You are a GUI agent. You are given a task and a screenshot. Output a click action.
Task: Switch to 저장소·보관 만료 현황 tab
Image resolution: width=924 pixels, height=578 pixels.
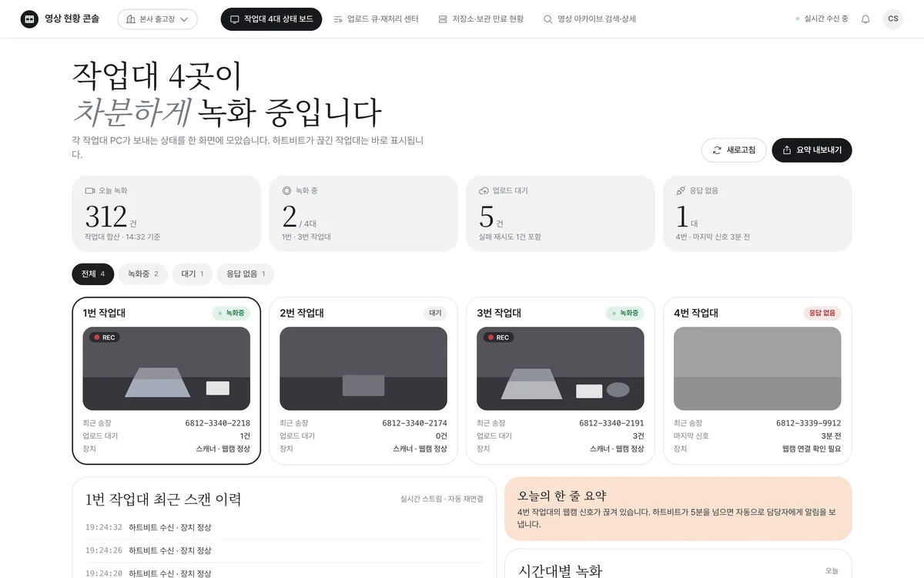480,19
